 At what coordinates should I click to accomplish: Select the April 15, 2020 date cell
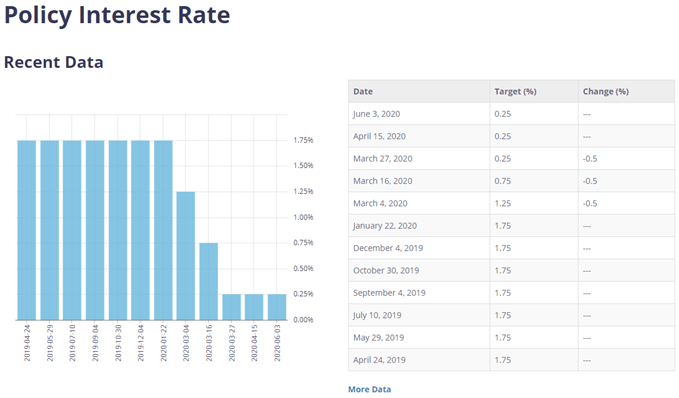coord(419,136)
